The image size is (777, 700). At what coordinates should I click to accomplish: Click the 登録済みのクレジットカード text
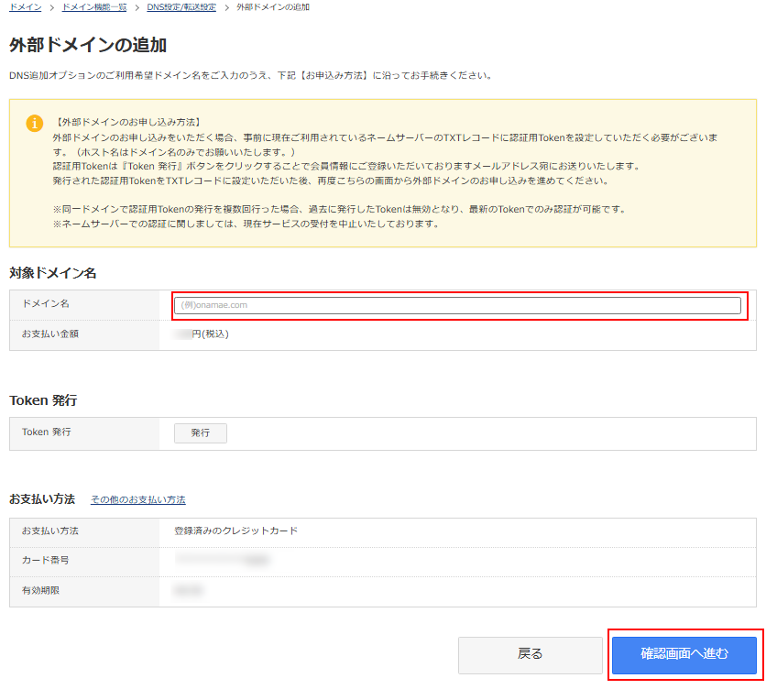click(x=235, y=530)
